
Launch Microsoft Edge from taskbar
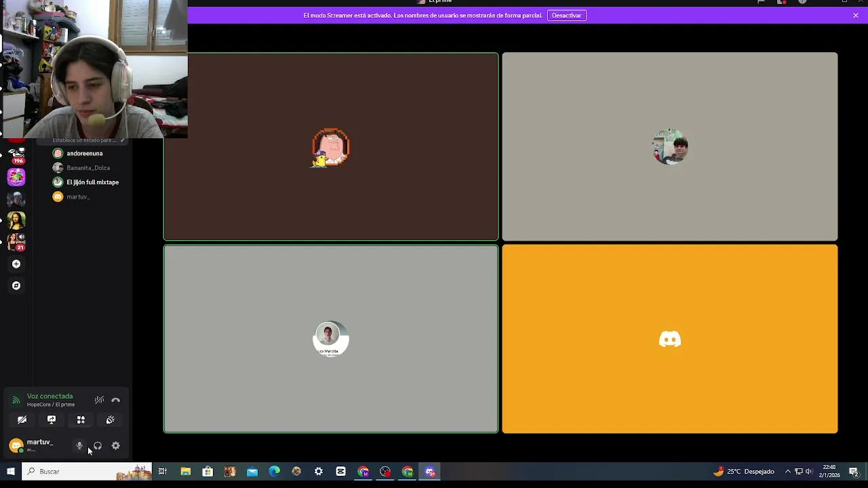274,472
